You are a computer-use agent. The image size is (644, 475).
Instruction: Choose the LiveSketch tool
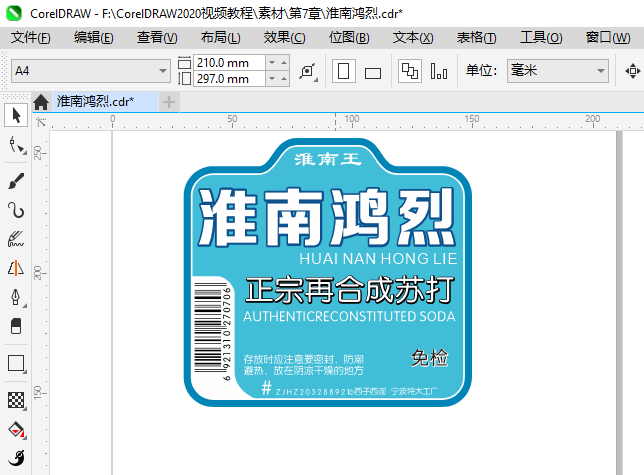pyautogui.click(x=16, y=239)
